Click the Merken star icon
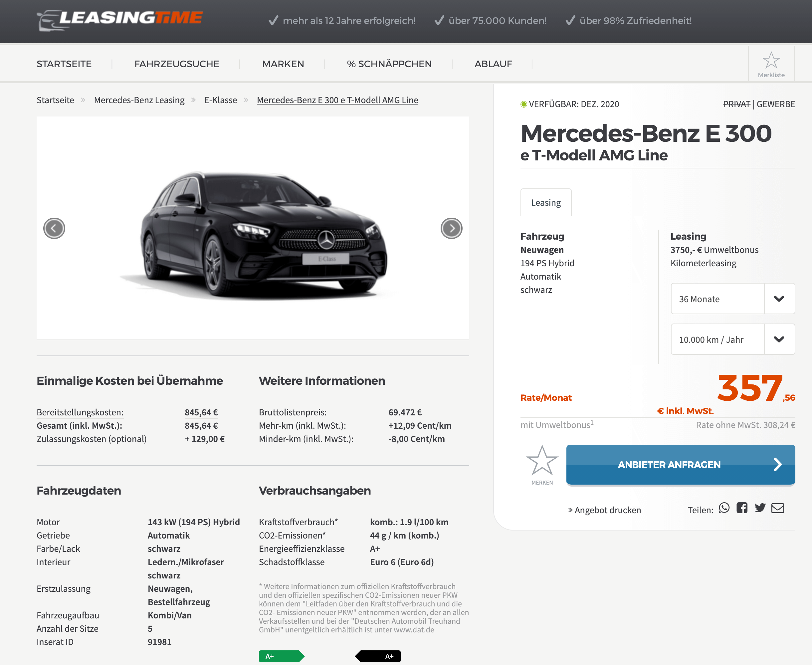 pyautogui.click(x=542, y=461)
